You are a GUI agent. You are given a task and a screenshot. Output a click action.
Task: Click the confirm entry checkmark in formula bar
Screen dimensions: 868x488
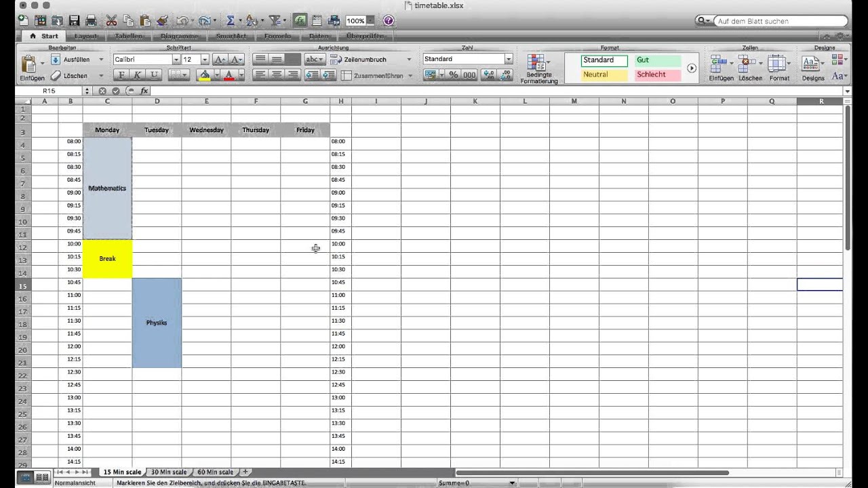pyautogui.click(x=116, y=91)
